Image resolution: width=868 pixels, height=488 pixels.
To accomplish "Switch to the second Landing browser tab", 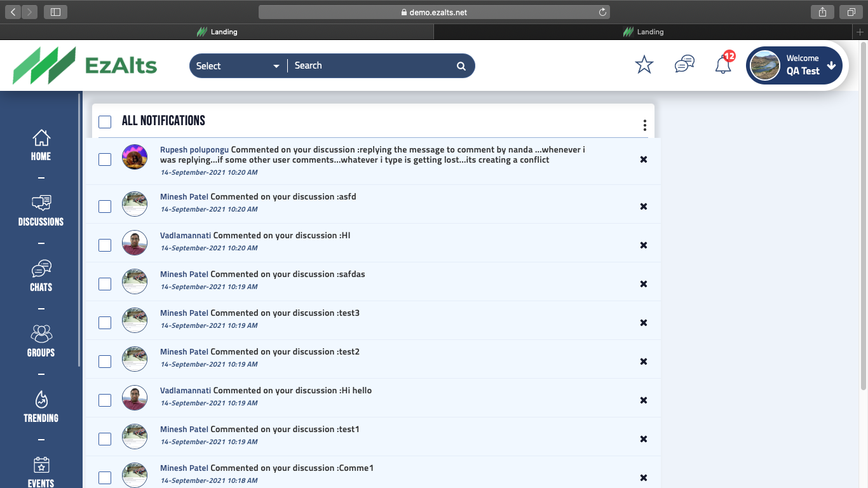I will coord(643,32).
